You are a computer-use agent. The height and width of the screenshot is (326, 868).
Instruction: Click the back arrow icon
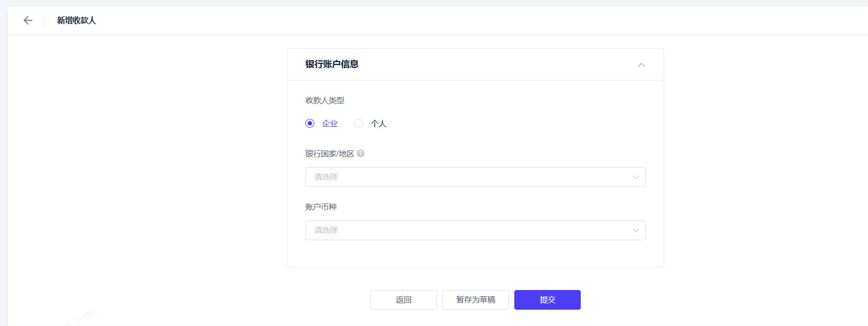(28, 20)
